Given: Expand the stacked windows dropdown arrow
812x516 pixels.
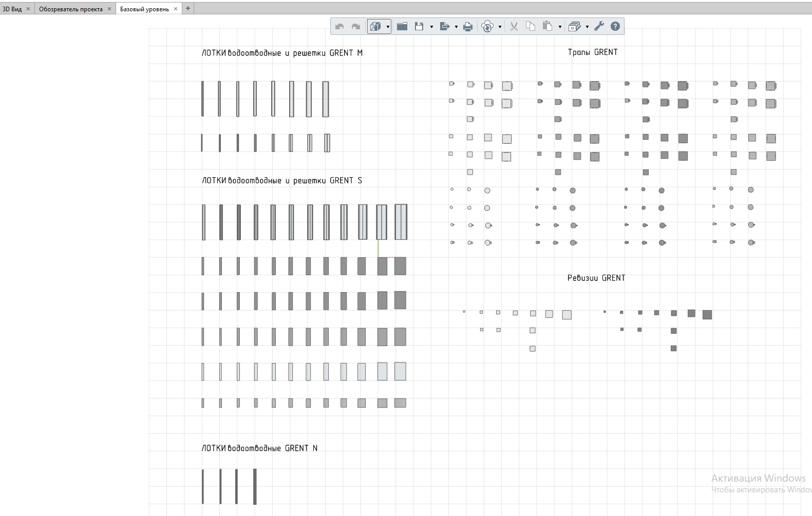Looking at the screenshot, I should tap(587, 27).
